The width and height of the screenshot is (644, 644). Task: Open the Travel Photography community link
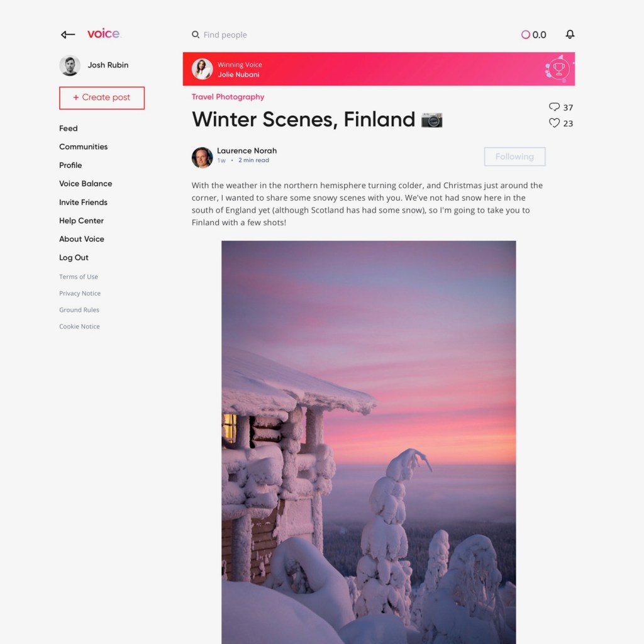[x=228, y=97]
